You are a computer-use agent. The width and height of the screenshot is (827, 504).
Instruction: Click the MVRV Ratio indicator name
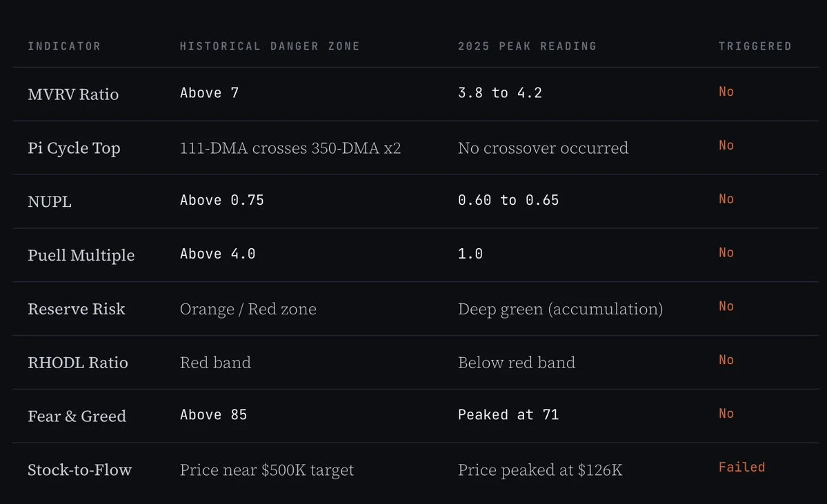click(x=73, y=94)
